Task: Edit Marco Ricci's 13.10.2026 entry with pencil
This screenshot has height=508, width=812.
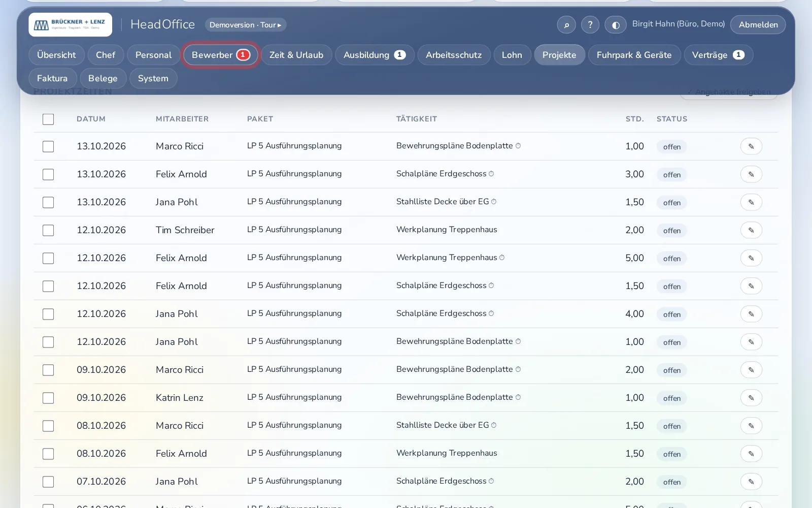Action: click(751, 146)
